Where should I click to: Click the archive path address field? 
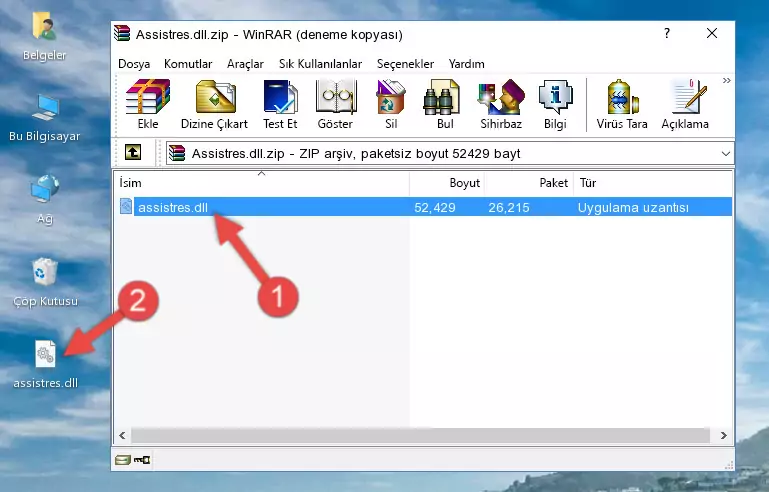(x=450, y=154)
